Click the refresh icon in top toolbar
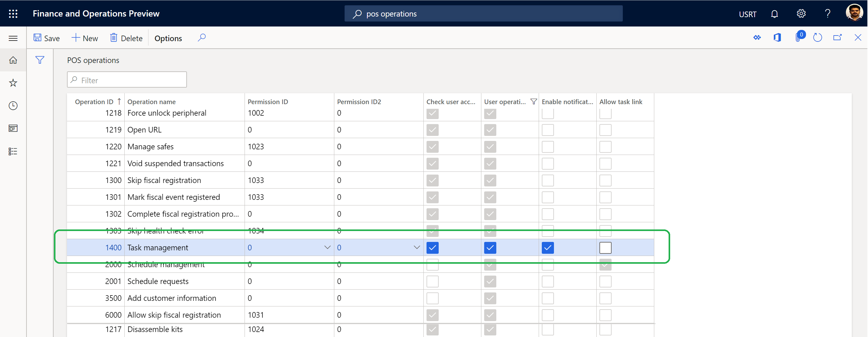 coord(818,38)
